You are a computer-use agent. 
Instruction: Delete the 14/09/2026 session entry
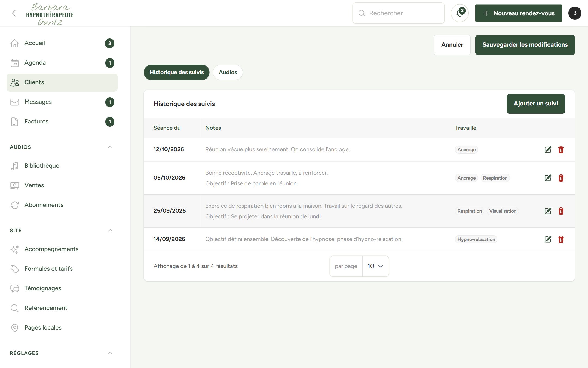click(561, 239)
